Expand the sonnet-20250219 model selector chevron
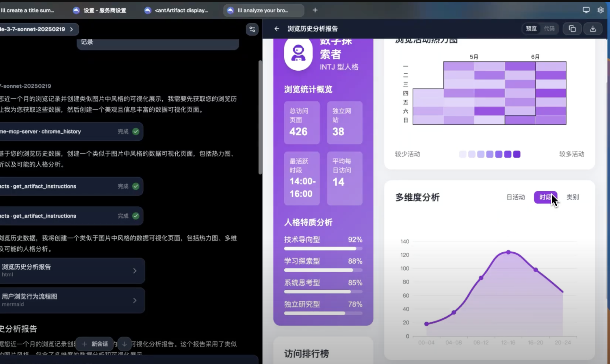Image resolution: width=610 pixels, height=364 pixels. coord(71,29)
